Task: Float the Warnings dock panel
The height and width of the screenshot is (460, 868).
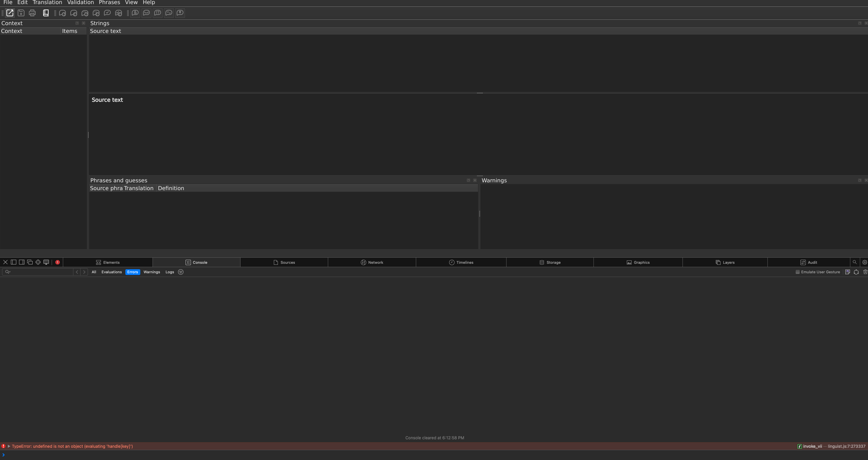Action: (x=860, y=180)
